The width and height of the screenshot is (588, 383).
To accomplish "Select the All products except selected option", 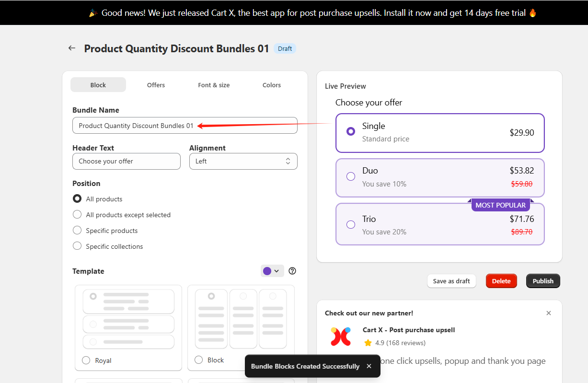I will (77, 215).
